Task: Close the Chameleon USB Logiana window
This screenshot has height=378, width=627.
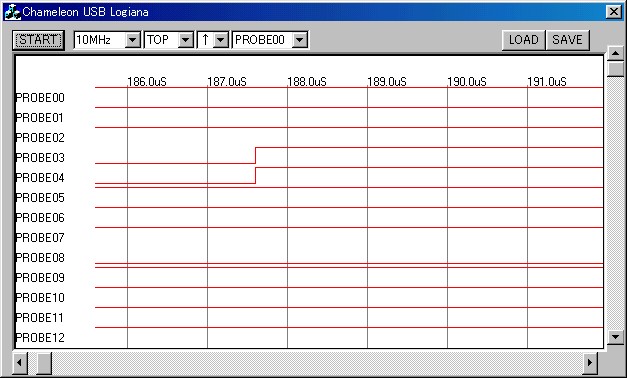Action: [614, 12]
